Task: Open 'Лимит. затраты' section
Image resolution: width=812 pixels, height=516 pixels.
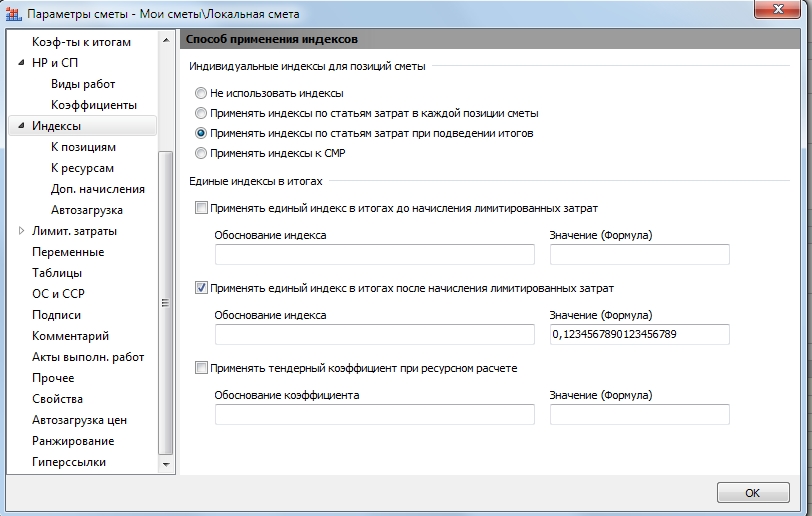Action: (75, 231)
